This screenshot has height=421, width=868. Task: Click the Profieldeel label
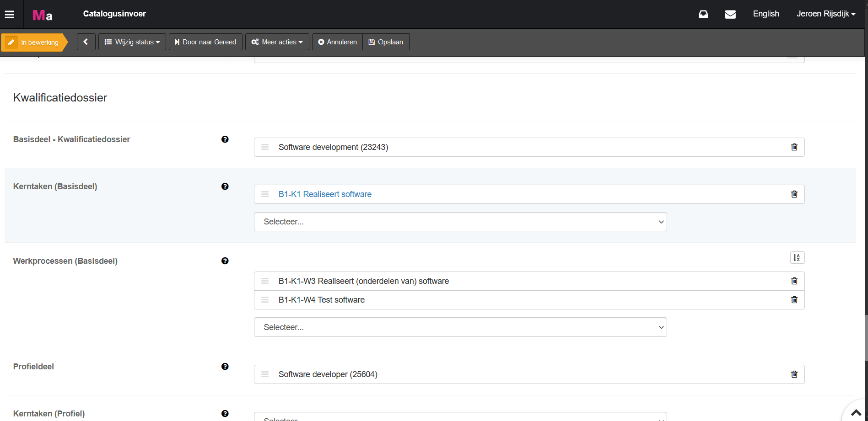[x=33, y=367]
